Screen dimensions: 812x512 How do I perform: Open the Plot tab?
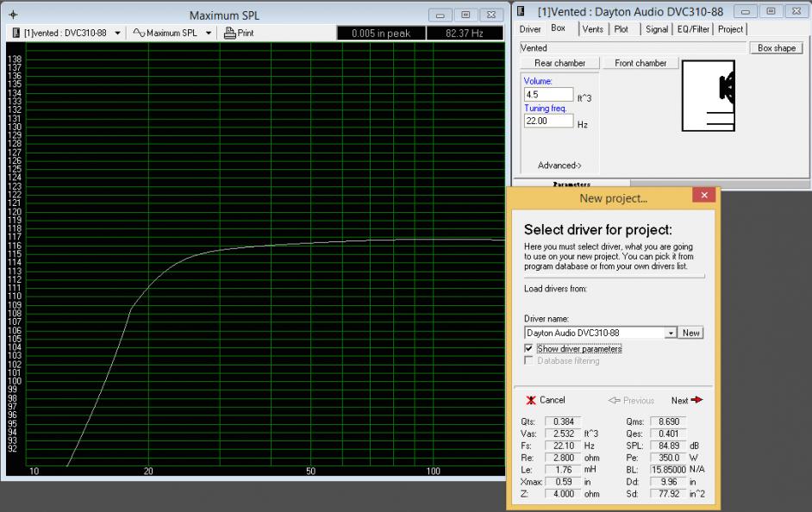pyautogui.click(x=621, y=29)
